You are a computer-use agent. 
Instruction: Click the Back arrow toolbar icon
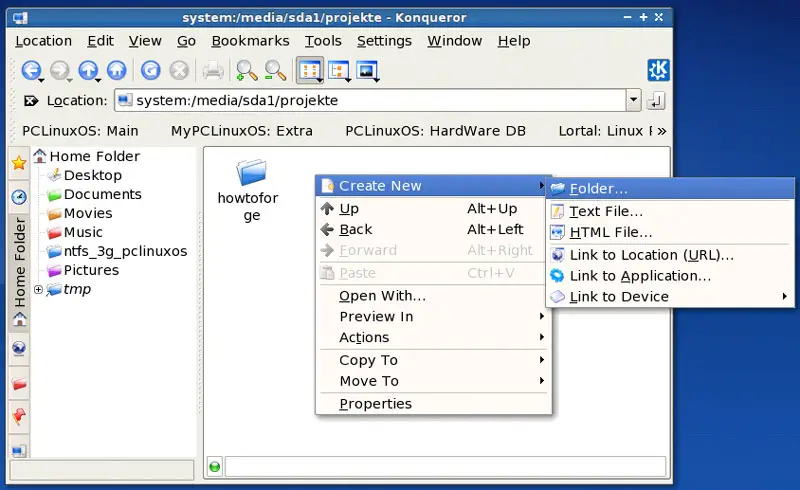pyautogui.click(x=31, y=70)
